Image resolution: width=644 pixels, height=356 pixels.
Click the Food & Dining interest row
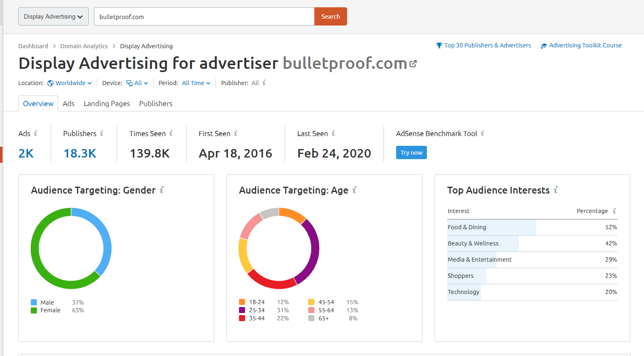tap(532, 228)
